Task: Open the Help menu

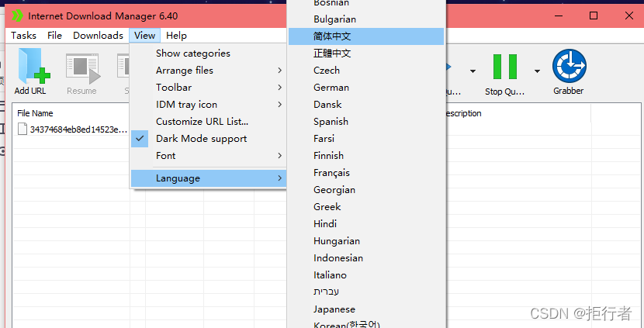Action: [x=177, y=36]
